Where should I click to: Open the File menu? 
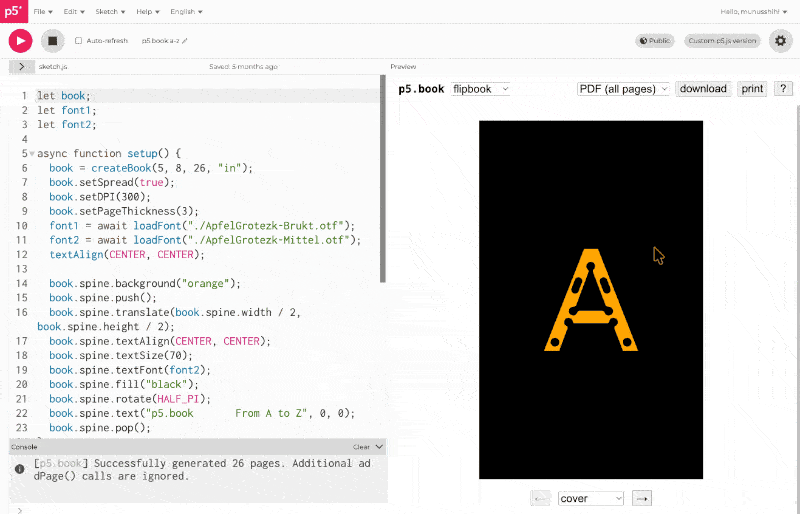tap(43, 11)
